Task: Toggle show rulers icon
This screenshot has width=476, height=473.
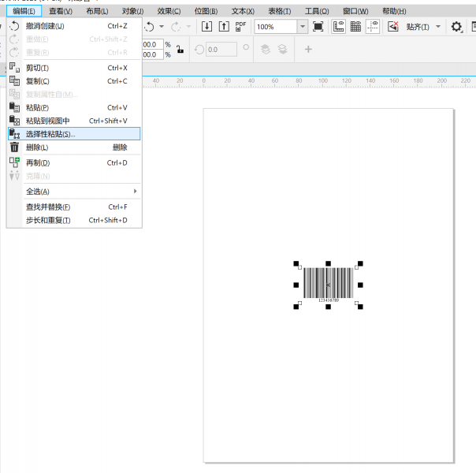Action: click(x=338, y=26)
